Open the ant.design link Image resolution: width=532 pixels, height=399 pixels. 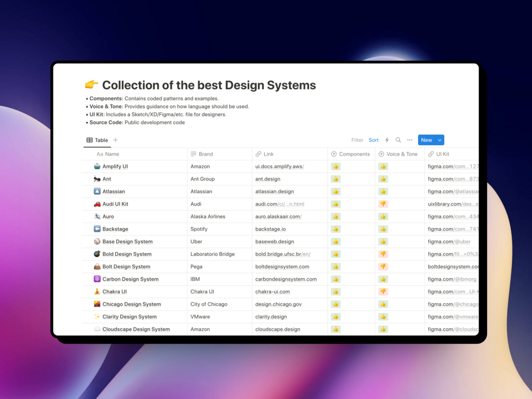click(x=268, y=179)
